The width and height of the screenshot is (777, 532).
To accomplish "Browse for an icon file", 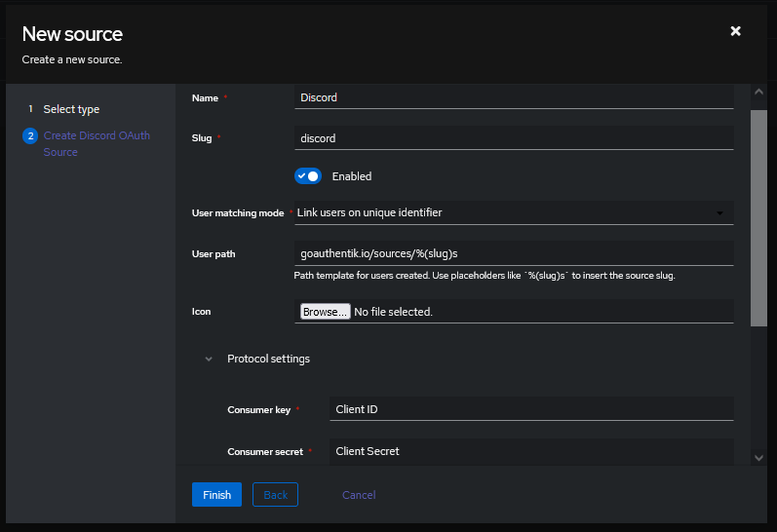I will click(x=325, y=312).
